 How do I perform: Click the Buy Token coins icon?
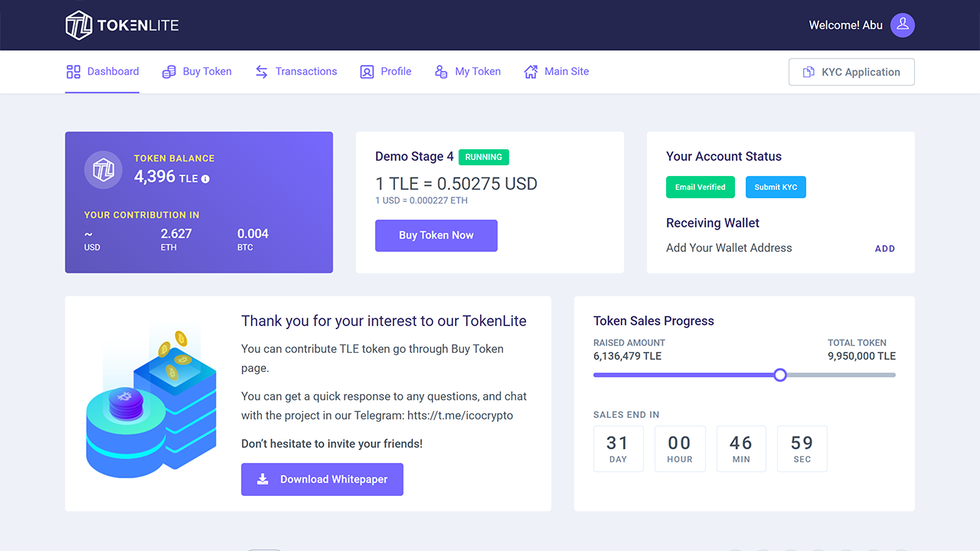point(169,71)
